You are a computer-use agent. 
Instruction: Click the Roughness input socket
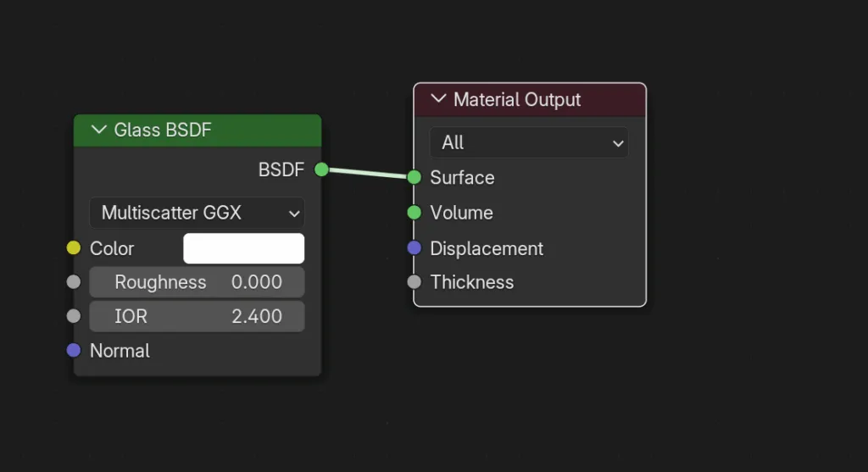pyautogui.click(x=74, y=282)
